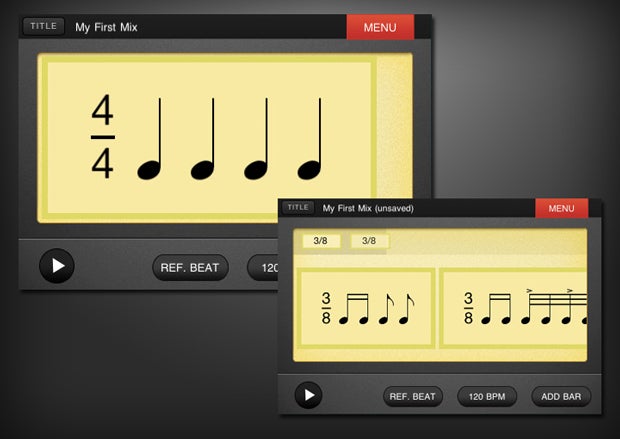Click the TITLE button in the back window
Screen dimensions: 620x439
43,26
